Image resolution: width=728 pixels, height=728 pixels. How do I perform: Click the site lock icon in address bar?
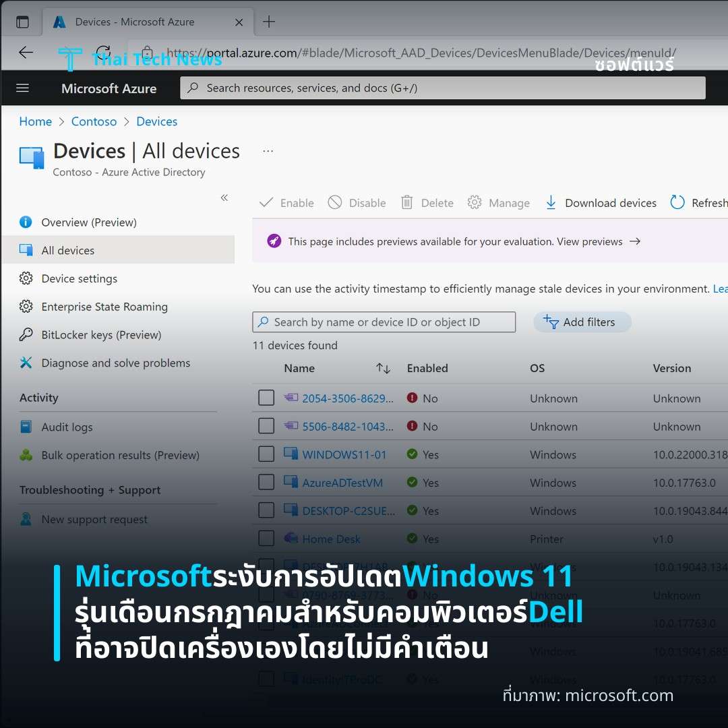tap(147, 51)
